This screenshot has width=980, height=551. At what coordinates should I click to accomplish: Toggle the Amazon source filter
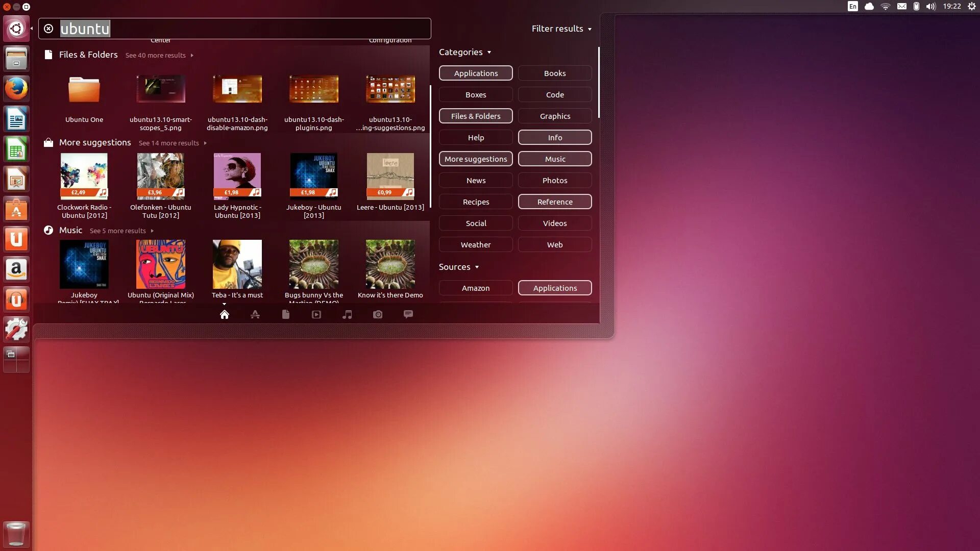pos(476,288)
